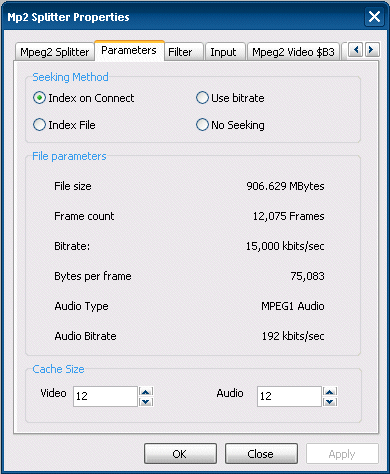The width and height of the screenshot is (390, 474).
Task: Click the Cache Size group title
Action: [x=58, y=369]
